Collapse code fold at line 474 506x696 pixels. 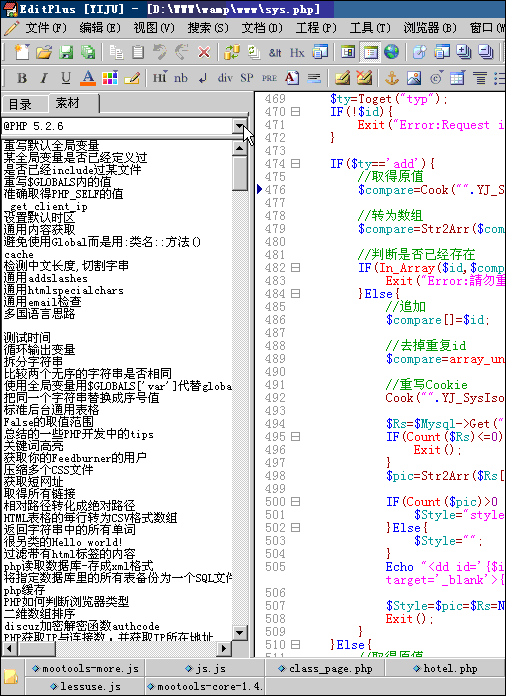pos(295,164)
